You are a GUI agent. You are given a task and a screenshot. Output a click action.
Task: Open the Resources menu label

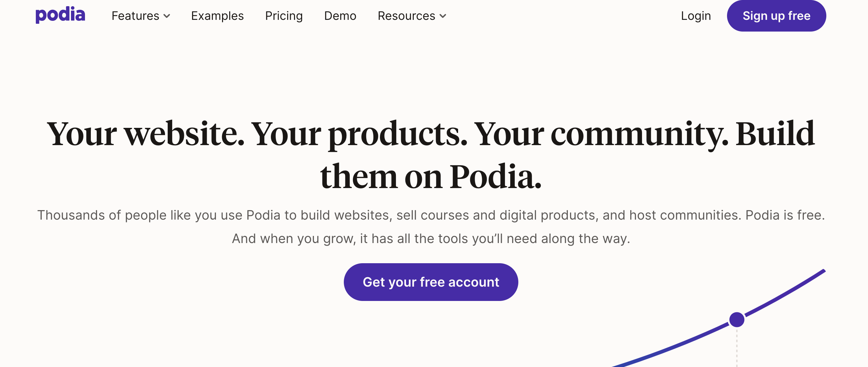[406, 16]
